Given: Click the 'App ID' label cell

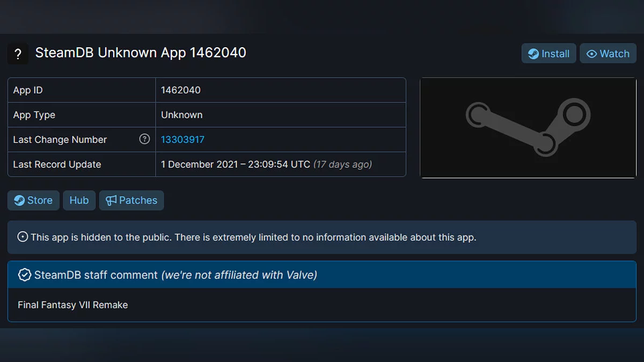Looking at the screenshot, I should (82, 90).
